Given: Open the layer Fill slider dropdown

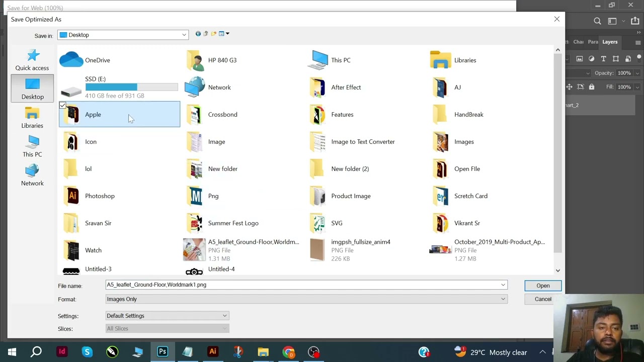Looking at the screenshot, I should click(637, 87).
